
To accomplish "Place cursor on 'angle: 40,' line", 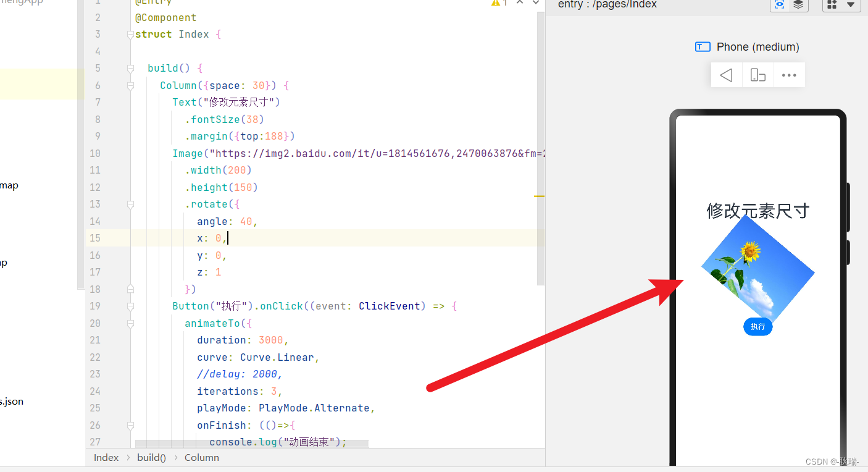I will pos(227,221).
